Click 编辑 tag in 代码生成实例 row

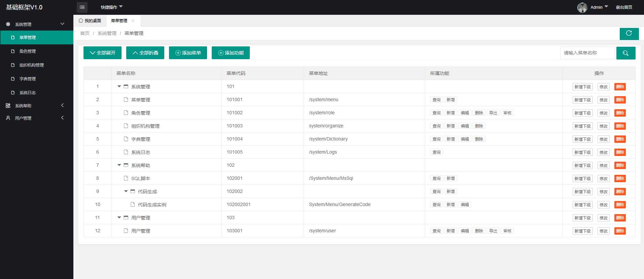465,205
